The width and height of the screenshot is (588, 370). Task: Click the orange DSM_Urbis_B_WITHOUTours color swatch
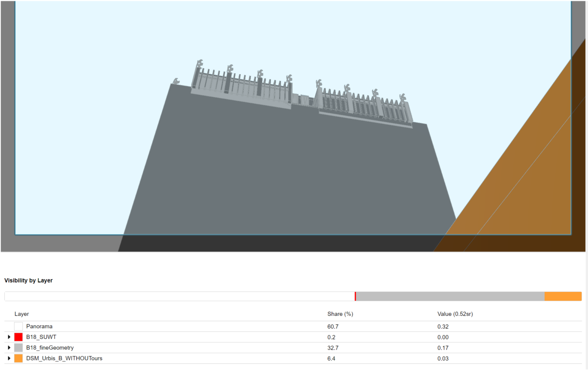pos(19,358)
